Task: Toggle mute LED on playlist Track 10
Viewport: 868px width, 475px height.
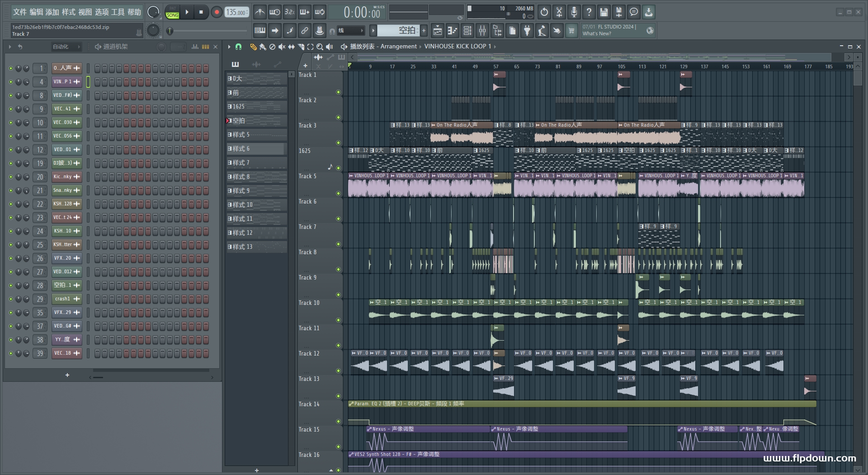Action: (x=338, y=320)
